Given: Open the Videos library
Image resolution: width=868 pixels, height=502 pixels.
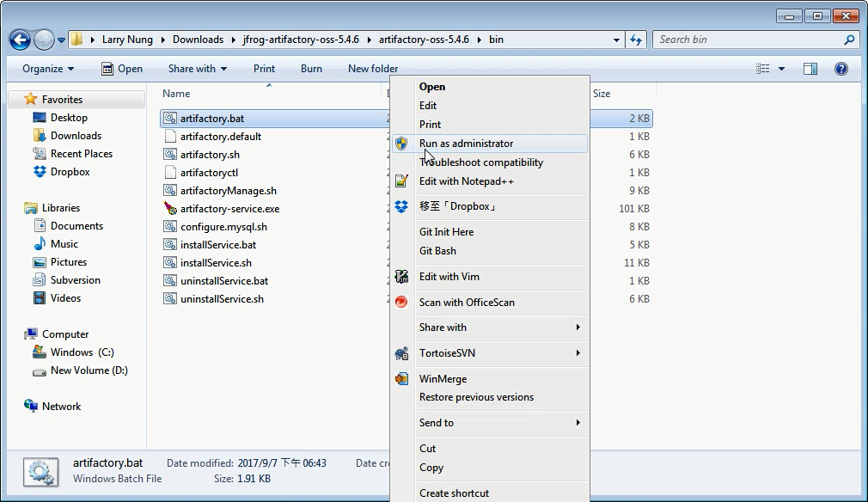Looking at the screenshot, I should click(x=65, y=298).
